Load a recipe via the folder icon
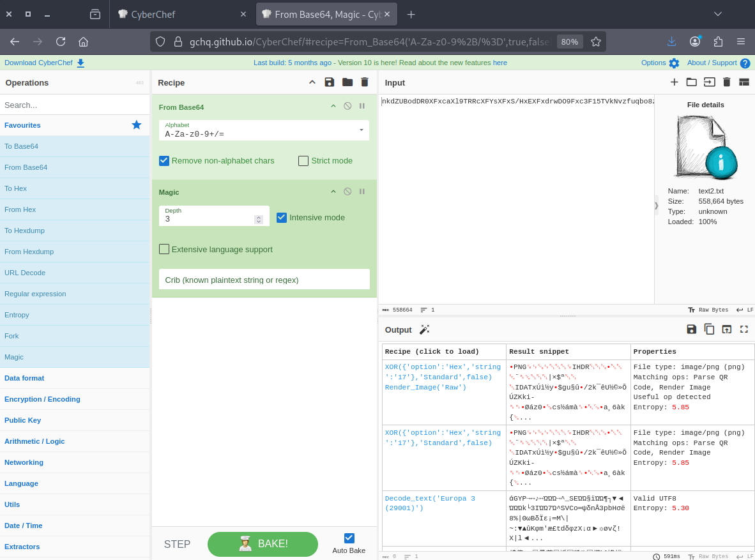The image size is (755, 560). (347, 82)
